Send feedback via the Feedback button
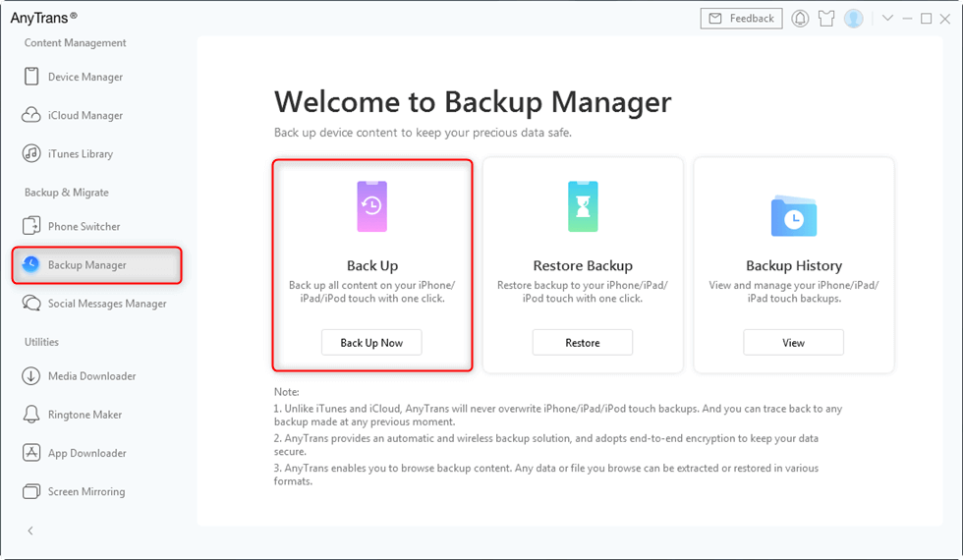This screenshot has width=963, height=560. (742, 19)
